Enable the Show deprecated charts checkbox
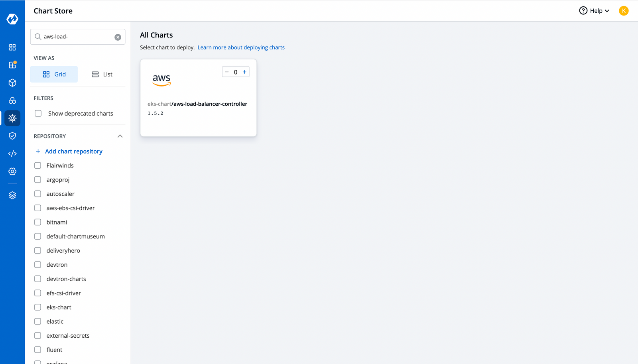638x364 pixels. pyautogui.click(x=38, y=113)
